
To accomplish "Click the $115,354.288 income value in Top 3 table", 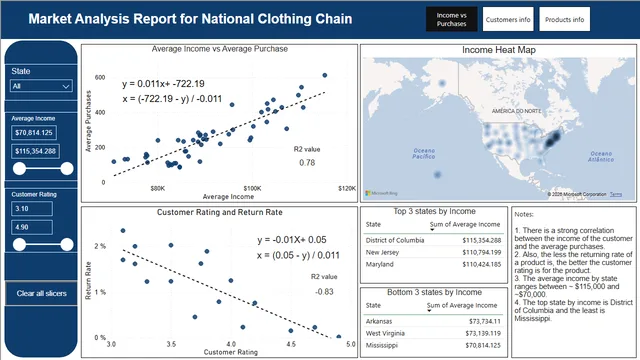I will tap(482, 240).
